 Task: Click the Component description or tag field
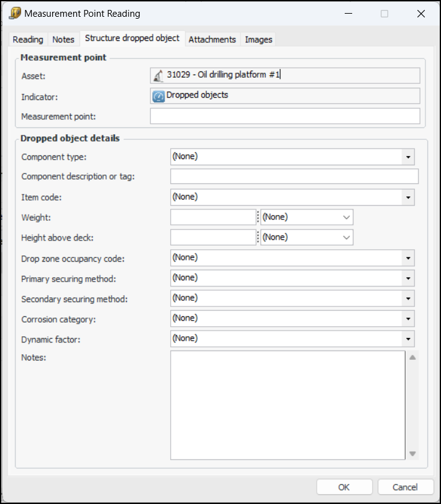click(x=294, y=176)
